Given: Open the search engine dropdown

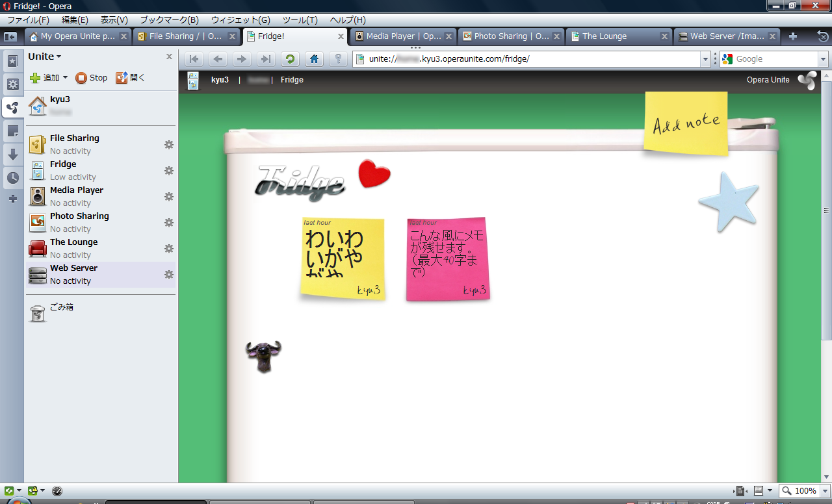Looking at the screenshot, I should pos(824,59).
